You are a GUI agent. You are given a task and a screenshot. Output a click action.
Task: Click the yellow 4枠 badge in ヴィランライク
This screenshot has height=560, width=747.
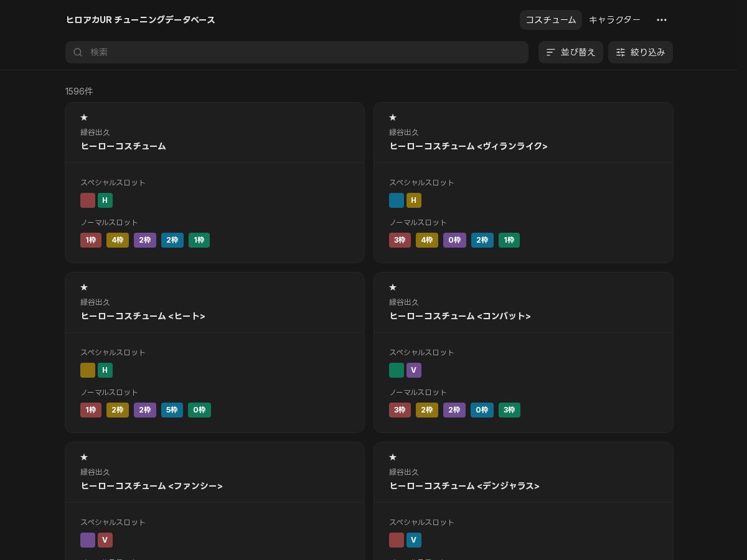pos(427,240)
